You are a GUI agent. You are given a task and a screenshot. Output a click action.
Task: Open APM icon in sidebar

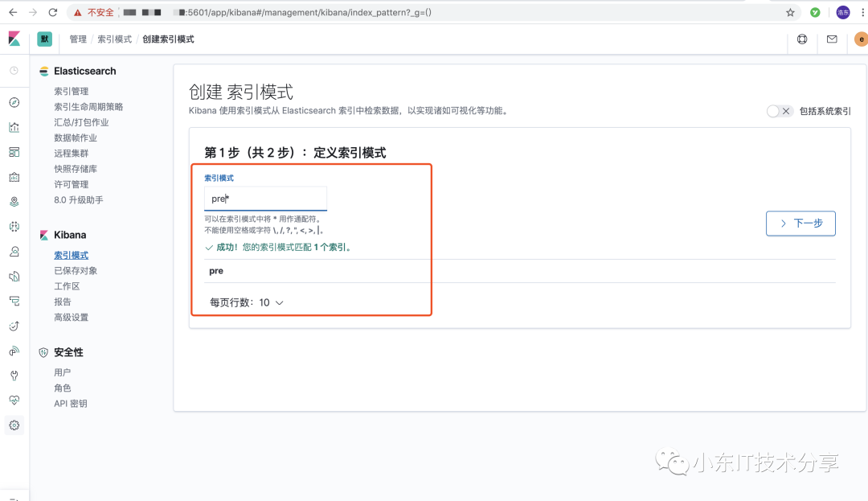pos(14,301)
